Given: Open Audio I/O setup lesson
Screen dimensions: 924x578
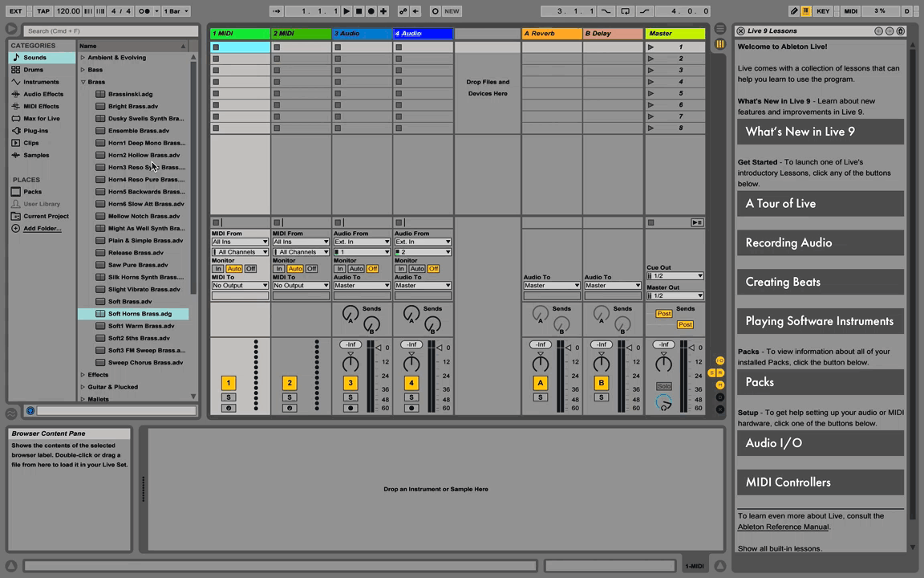Looking at the screenshot, I should 821,443.
